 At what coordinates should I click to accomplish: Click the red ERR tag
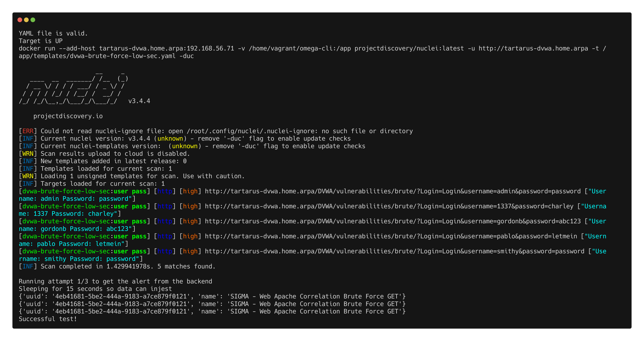28,131
